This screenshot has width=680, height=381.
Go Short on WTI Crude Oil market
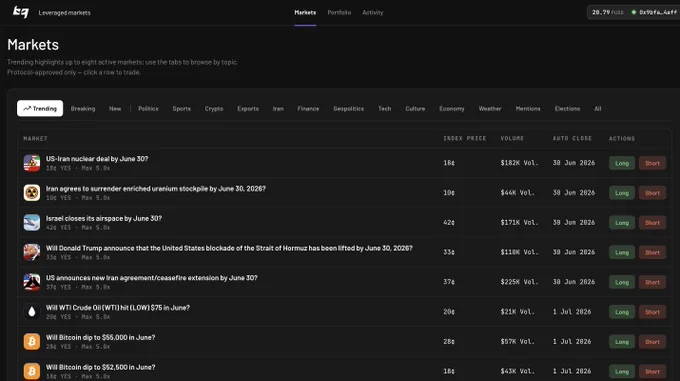pos(652,312)
